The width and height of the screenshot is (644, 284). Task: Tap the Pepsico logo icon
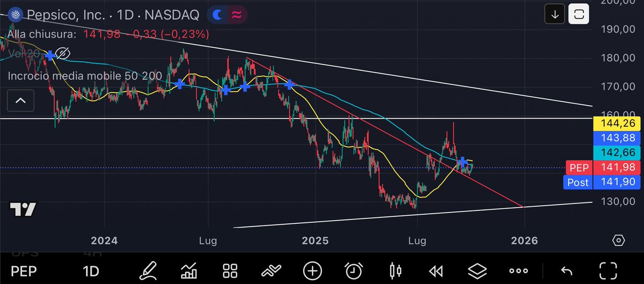[15, 15]
